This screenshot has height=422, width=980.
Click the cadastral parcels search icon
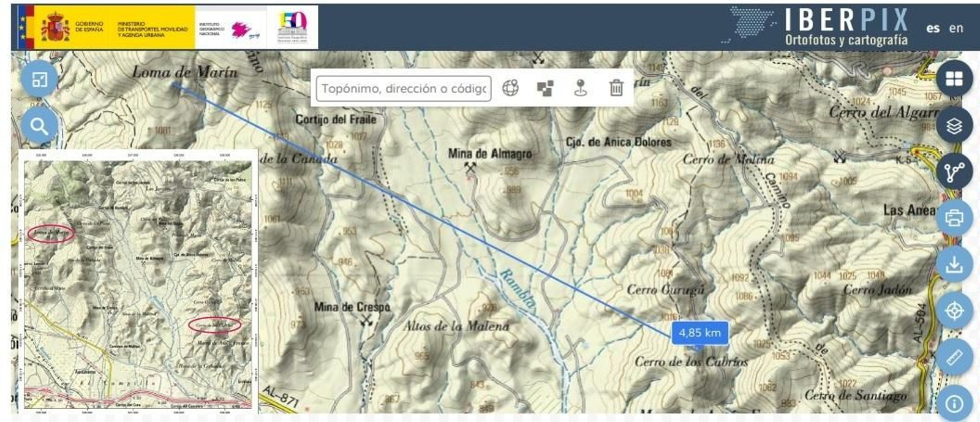click(545, 88)
